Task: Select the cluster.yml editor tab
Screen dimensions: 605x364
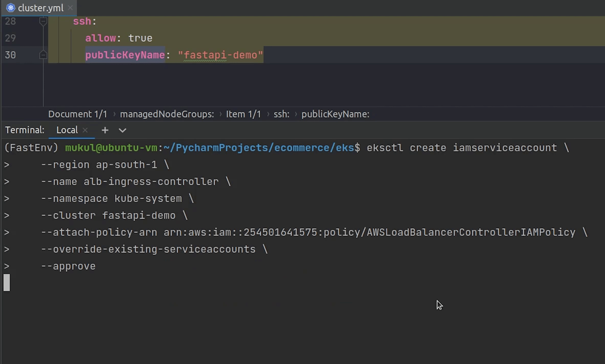Action: coord(39,8)
